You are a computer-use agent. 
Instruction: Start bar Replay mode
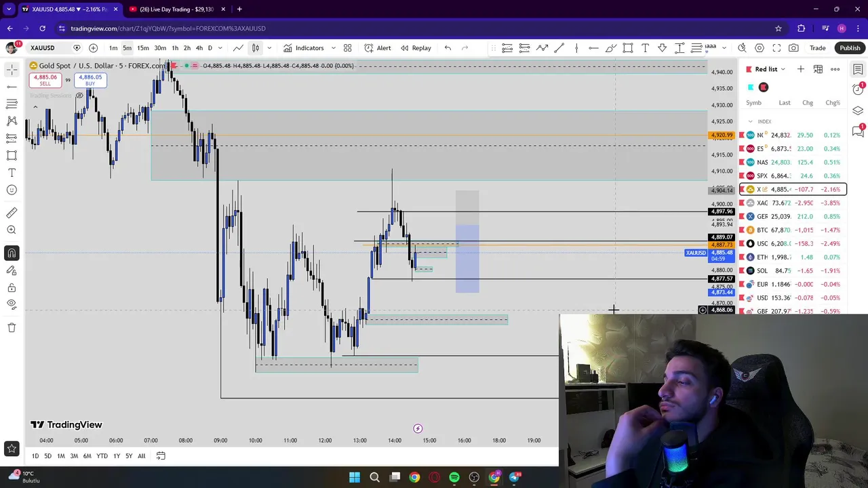(416, 48)
